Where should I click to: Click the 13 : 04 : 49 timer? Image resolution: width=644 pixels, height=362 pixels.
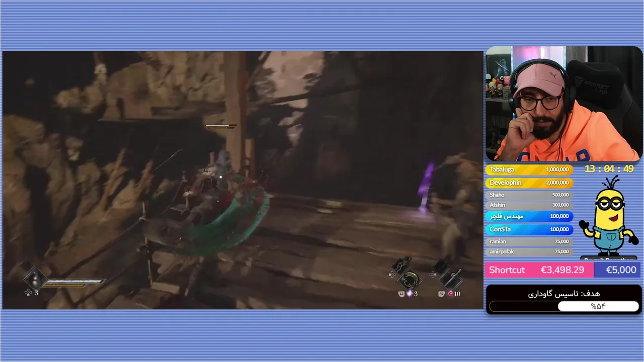[609, 169]
